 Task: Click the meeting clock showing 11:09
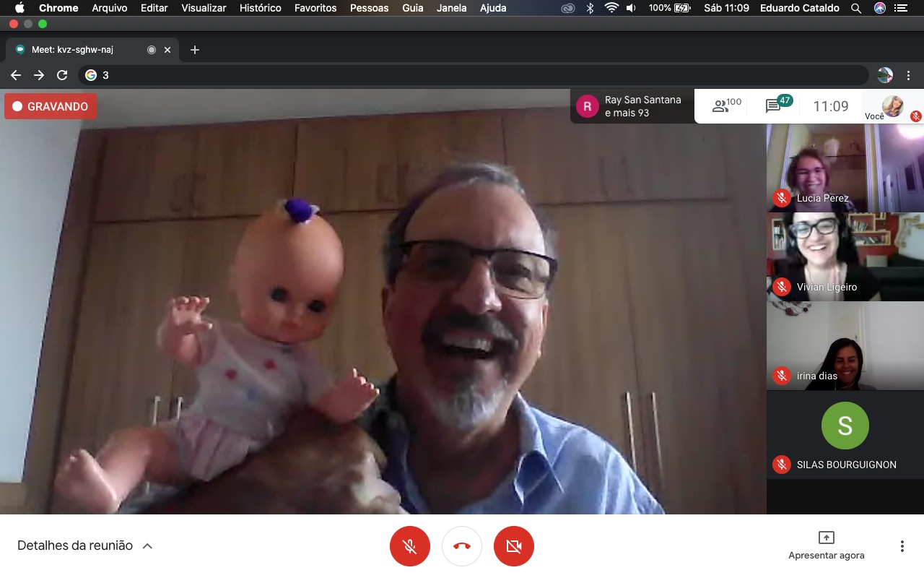(x=831, y=106)
